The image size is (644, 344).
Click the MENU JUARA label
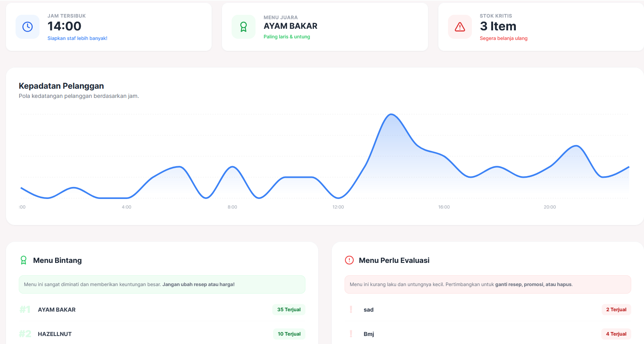coord(281,18)
